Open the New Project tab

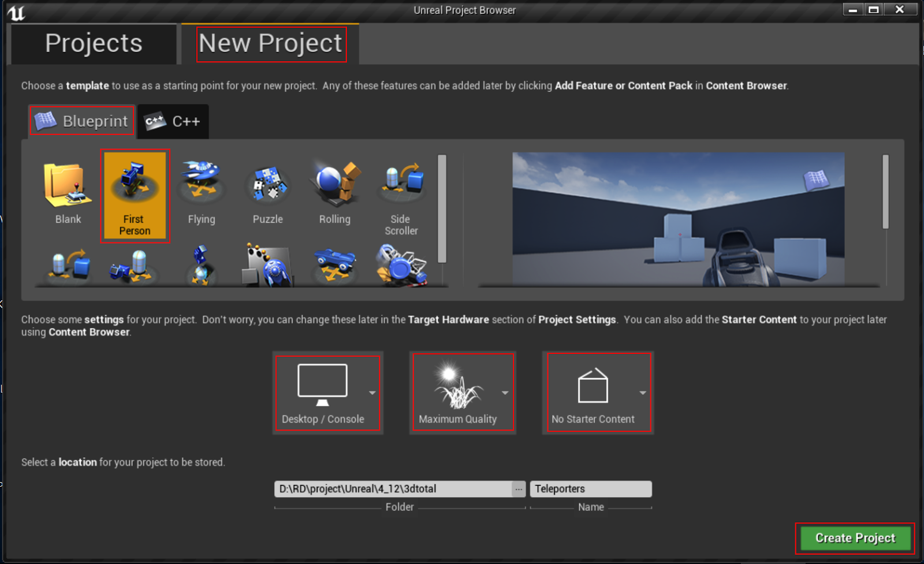pyautogui.click(x=271, y=43)
